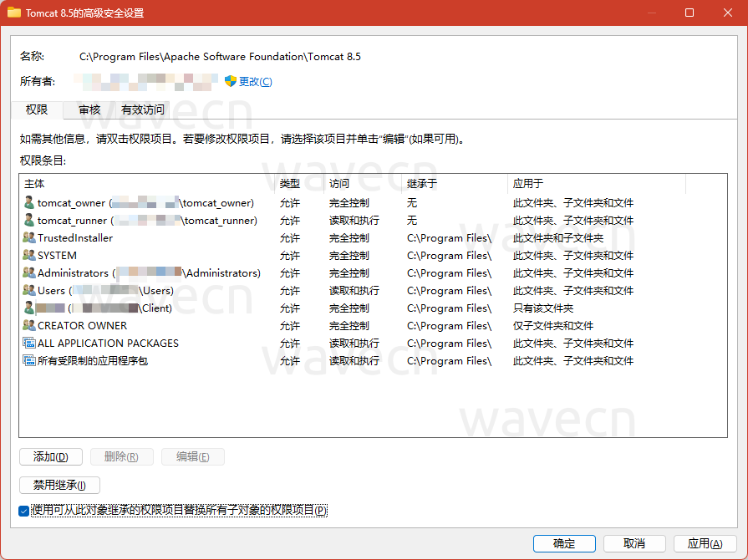Sort by the 类型 column header
Screen dimensions: 748x560
click(x=299, y=184)
